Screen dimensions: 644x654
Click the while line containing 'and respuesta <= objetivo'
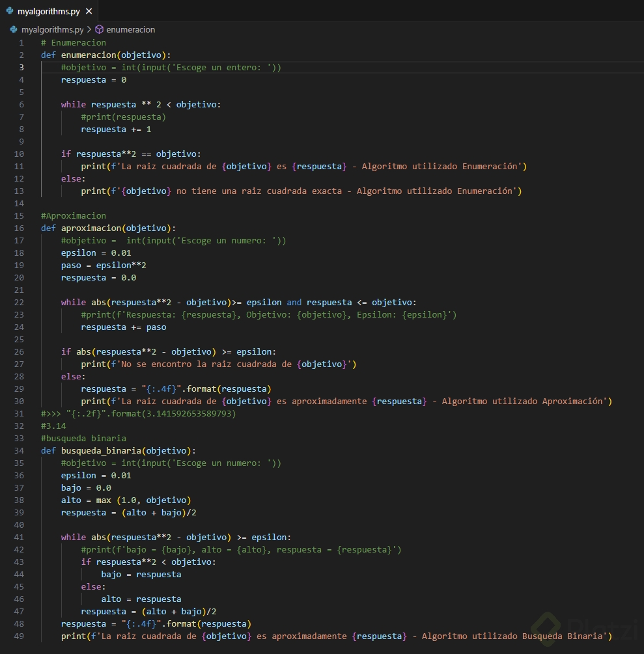[x=239, y=303]
